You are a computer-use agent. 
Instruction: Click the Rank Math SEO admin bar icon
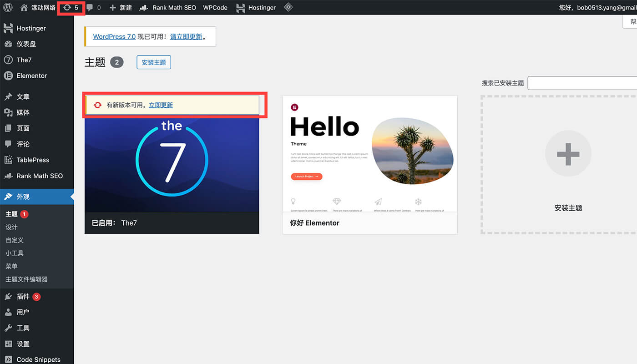coord(145,7)
